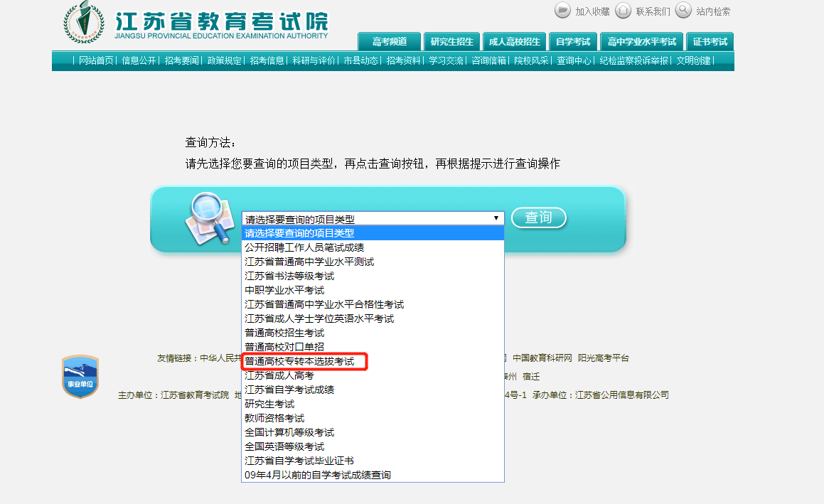Viewport: 824px width, 504px height.
Task: Open the 联系我们 link
Action: pos(653,11)
